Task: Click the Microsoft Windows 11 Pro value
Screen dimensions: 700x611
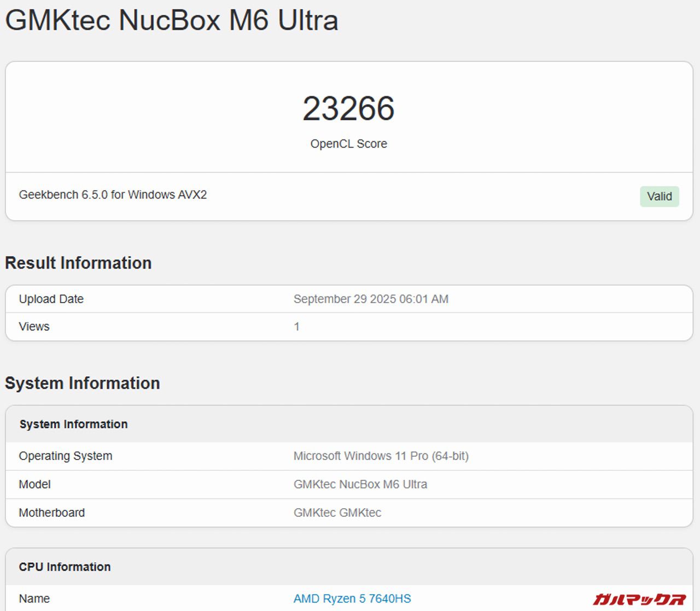Action: [x=381, y=456]
